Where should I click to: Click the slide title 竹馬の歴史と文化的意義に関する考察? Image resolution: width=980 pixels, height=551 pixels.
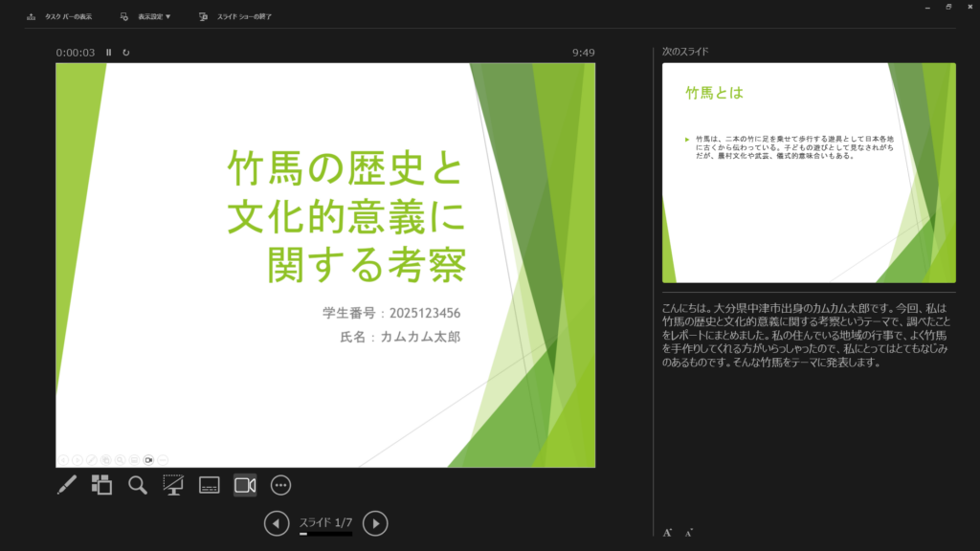point(346,216)
